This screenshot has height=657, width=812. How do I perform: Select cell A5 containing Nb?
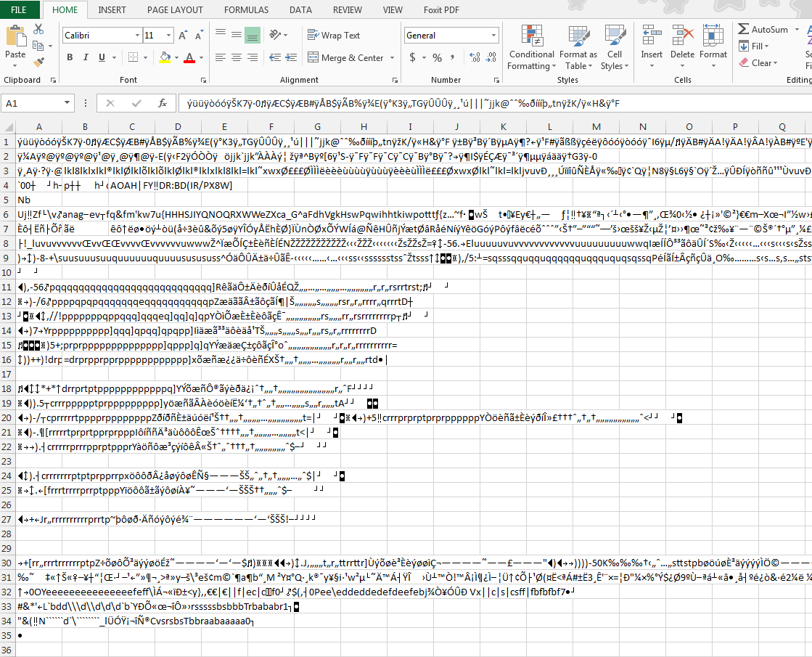pos(39,200)
